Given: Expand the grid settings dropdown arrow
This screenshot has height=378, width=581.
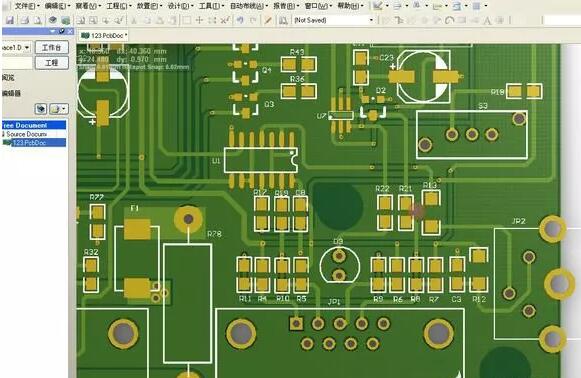Looking at the screenshot, I should pyautogui.click(x=486, y=6).
